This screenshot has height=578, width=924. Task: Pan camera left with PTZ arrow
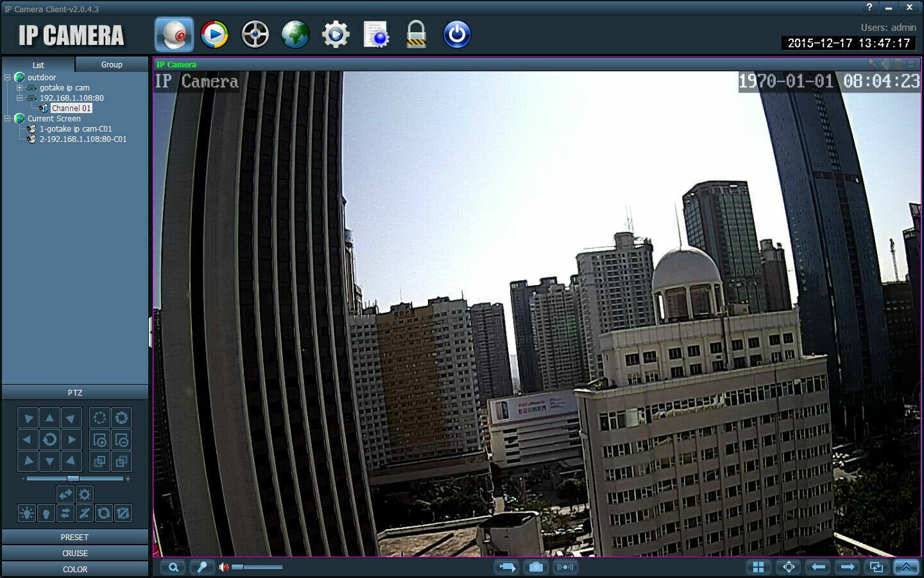28,440
